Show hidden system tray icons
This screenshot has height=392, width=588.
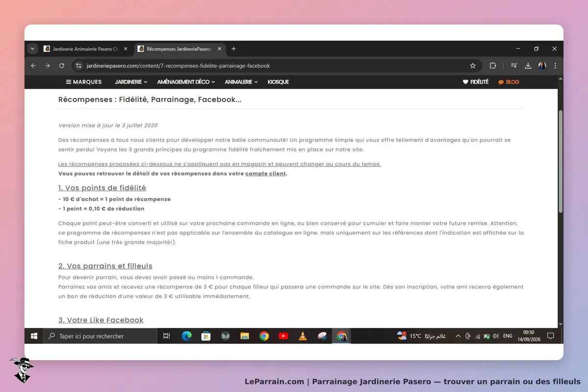click(458, 336)
